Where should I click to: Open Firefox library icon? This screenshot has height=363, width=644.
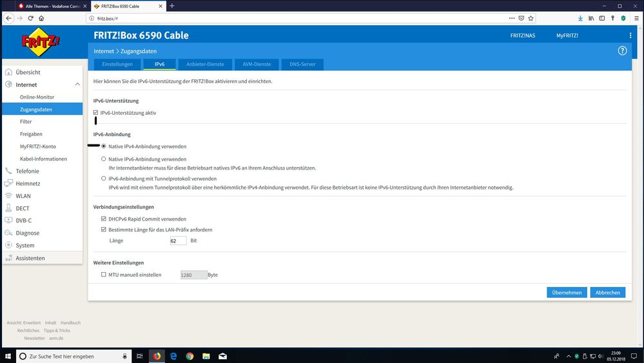coord(591,18)
